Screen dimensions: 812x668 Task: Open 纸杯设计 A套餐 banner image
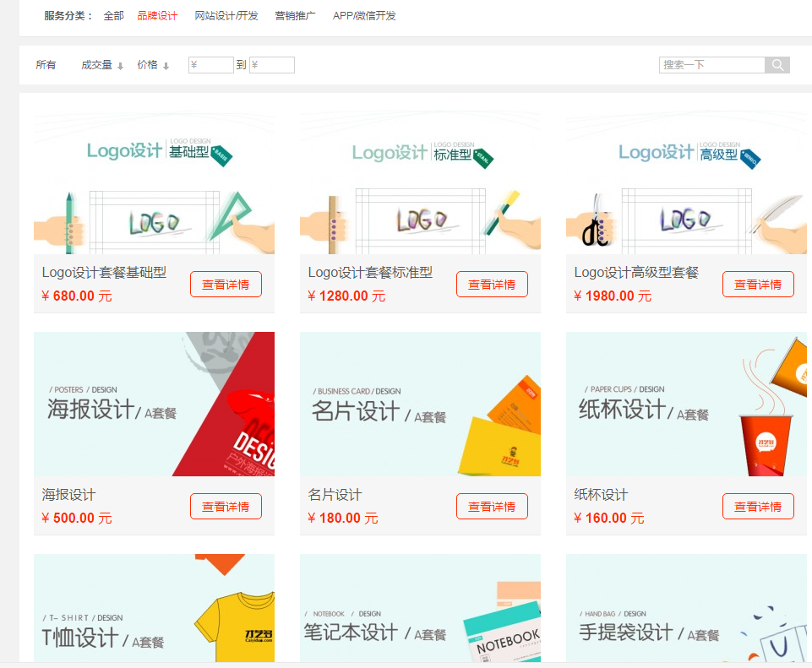(686, 404)
